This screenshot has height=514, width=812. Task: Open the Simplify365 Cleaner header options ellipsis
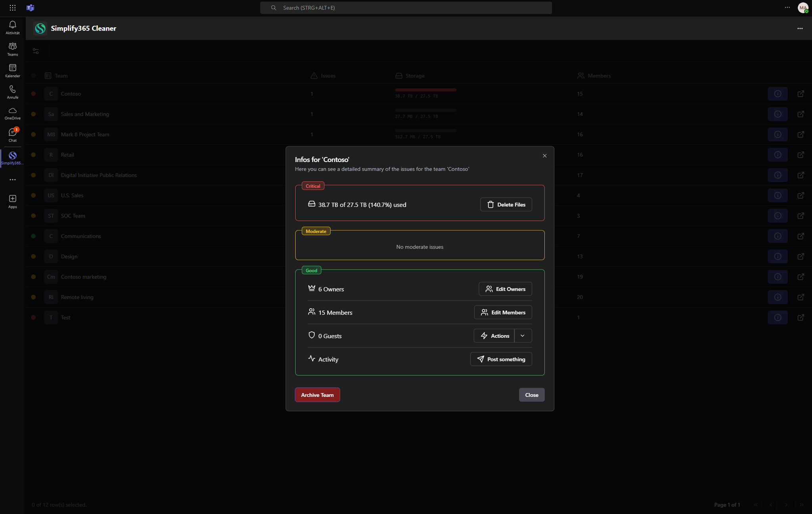pos(800,28)
